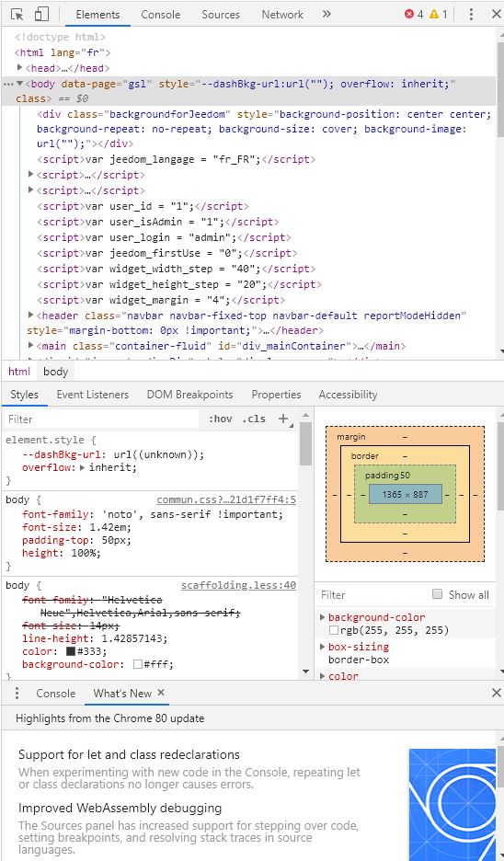
Task: Click the yellow warning count icon
Action: point(434,15)
